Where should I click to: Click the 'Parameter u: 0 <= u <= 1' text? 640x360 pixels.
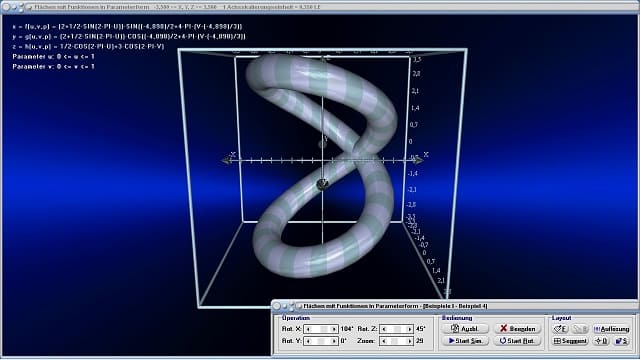[x=53, y=56]
